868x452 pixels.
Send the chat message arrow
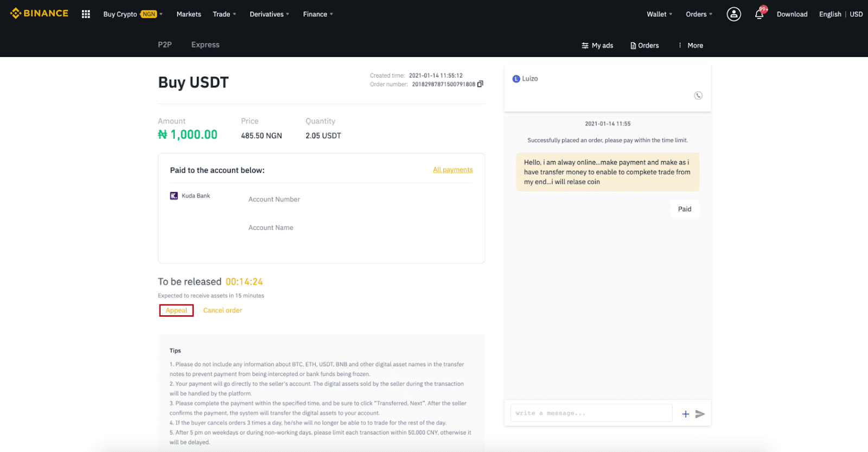[700, 414]
